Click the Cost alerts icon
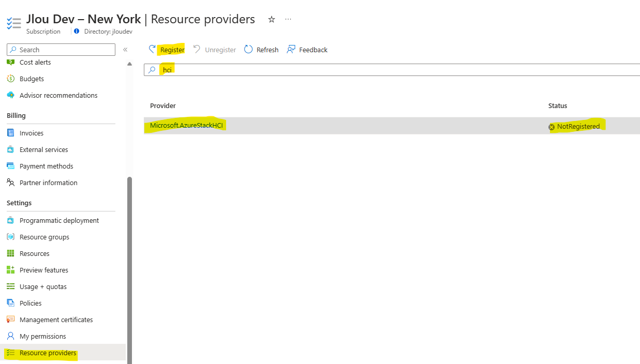 coord(10,62)
